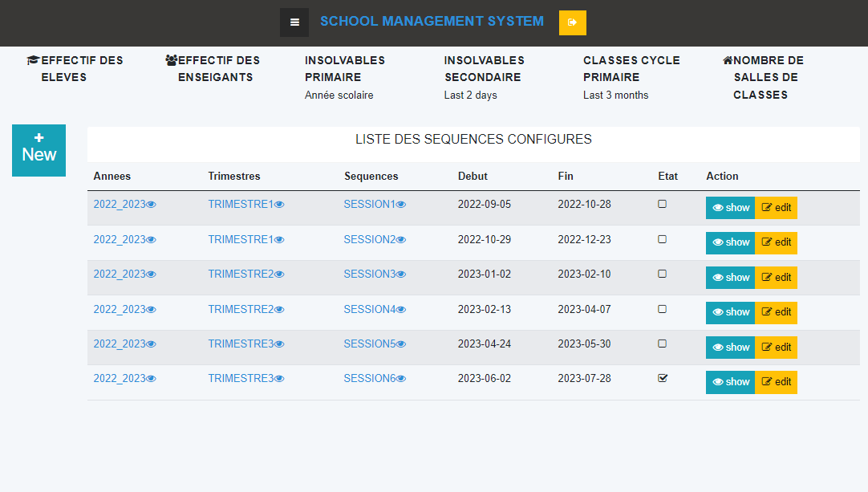
Task: Click the users group icon for Effectif des Enseignants
Action: click(171, 60)
